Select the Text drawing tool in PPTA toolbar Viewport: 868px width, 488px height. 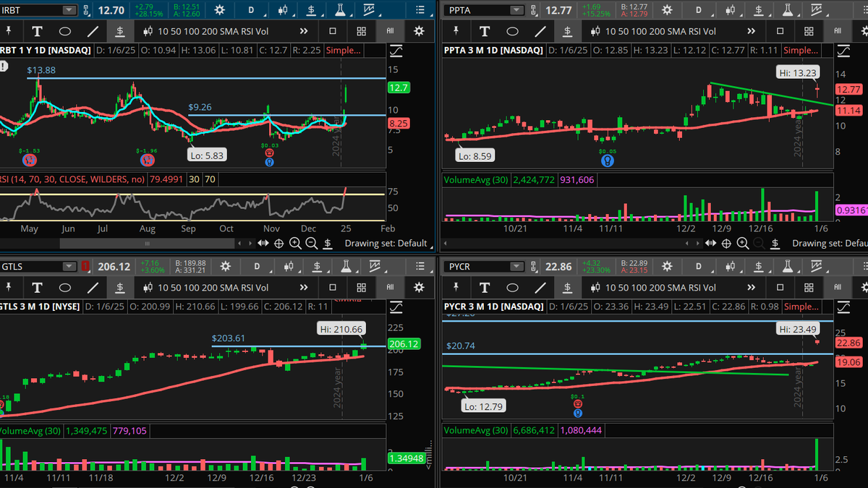pos(485,31)
